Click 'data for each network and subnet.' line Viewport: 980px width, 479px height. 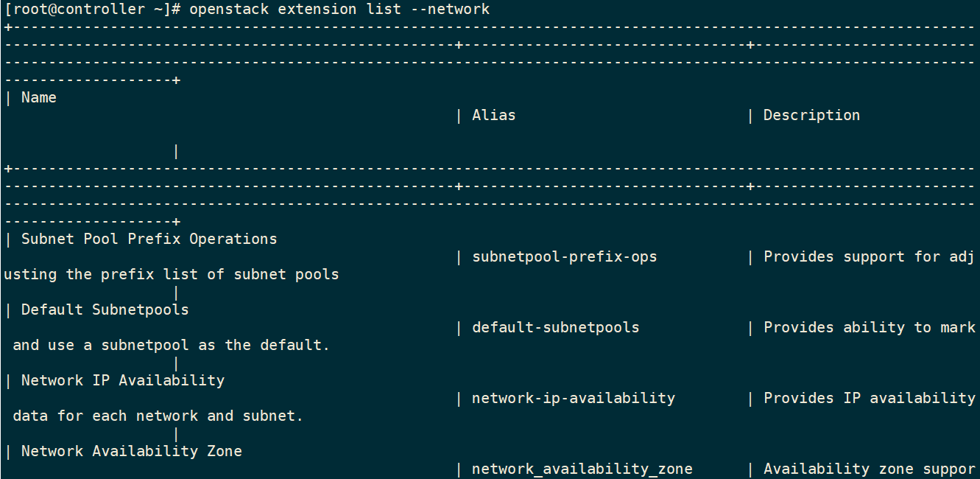coord(158,416)
